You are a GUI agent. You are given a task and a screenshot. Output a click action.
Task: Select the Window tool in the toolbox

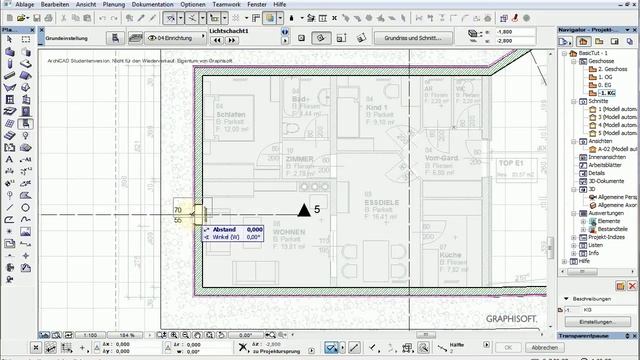[9, 99]
